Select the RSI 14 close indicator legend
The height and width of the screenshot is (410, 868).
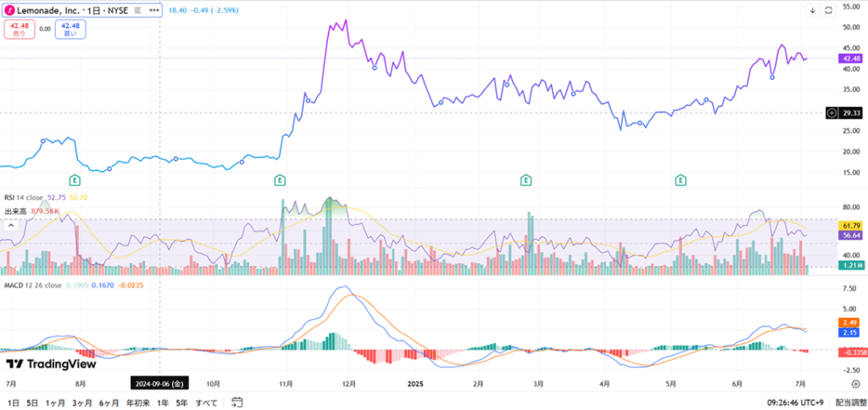[x=25, y=197]
